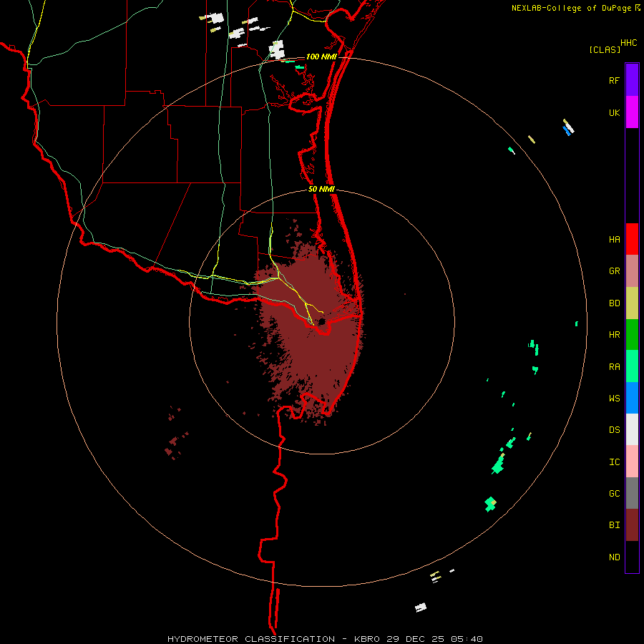644x644 pixels.
Task: Click the GR legend label
Action: tap(614, 271)
